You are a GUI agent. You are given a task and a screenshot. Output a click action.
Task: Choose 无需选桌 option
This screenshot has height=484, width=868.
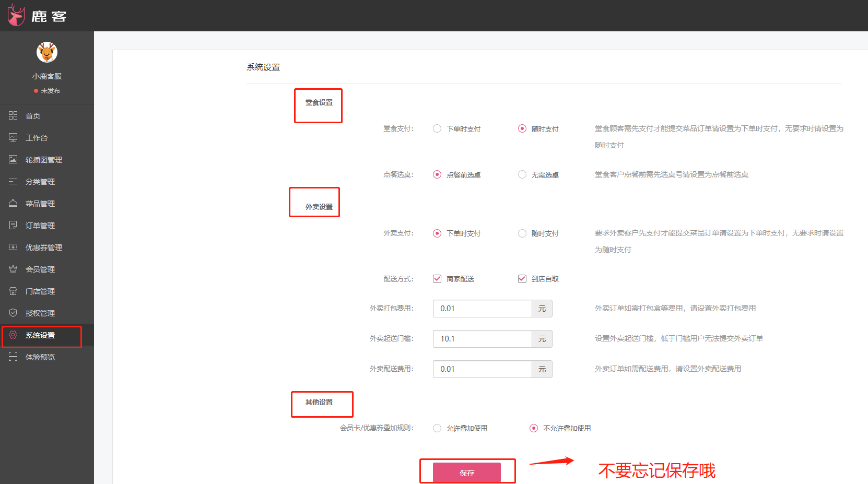522,174
